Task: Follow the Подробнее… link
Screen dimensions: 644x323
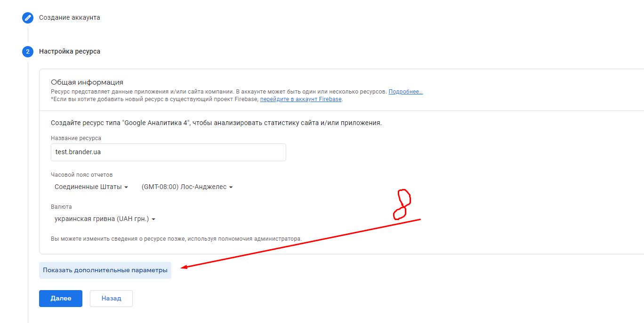Action: coord(405,92)
